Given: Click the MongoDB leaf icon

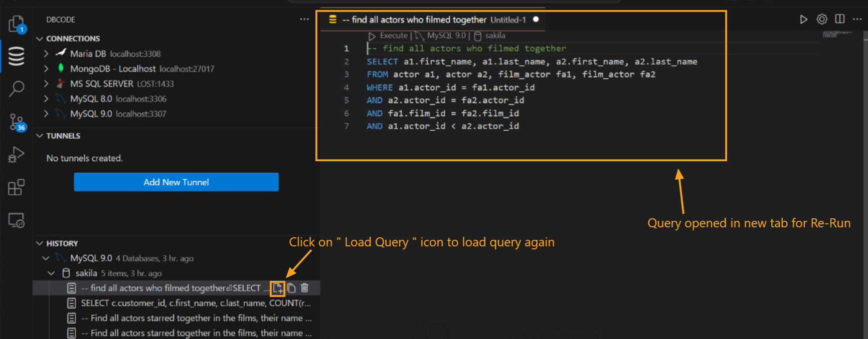Looking at the screenshot, I should click(x=61, y=68).
